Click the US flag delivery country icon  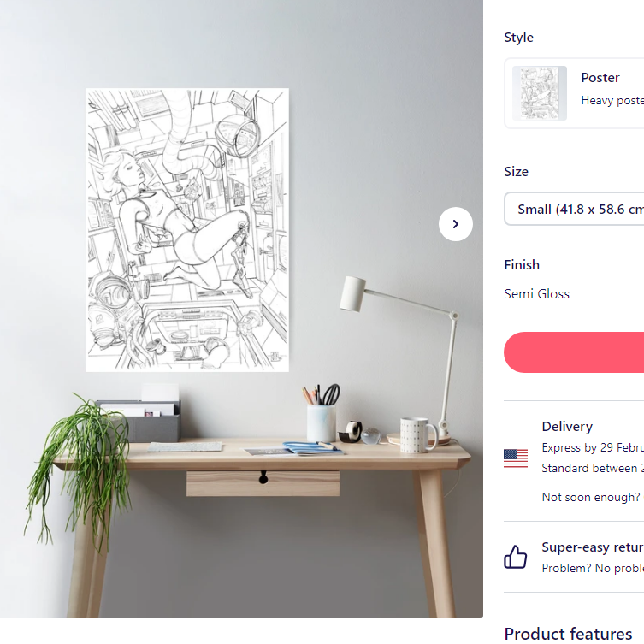[x=516, y=458]
